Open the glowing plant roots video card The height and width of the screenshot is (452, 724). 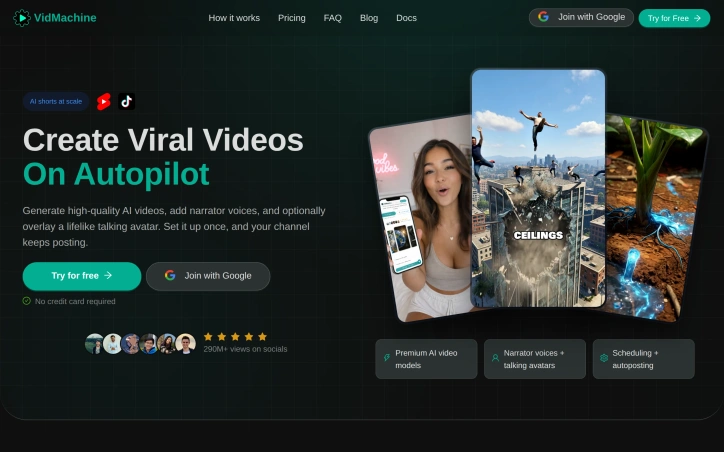(656, 217)
